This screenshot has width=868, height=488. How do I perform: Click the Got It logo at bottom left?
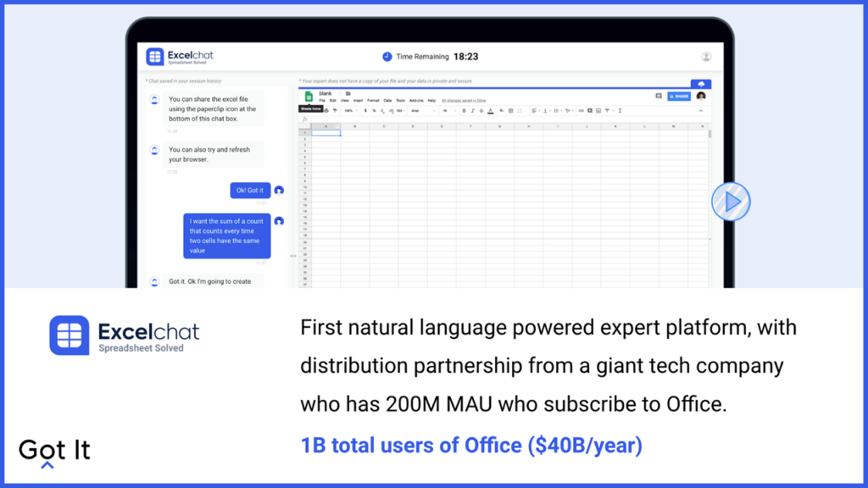[54, 452]
